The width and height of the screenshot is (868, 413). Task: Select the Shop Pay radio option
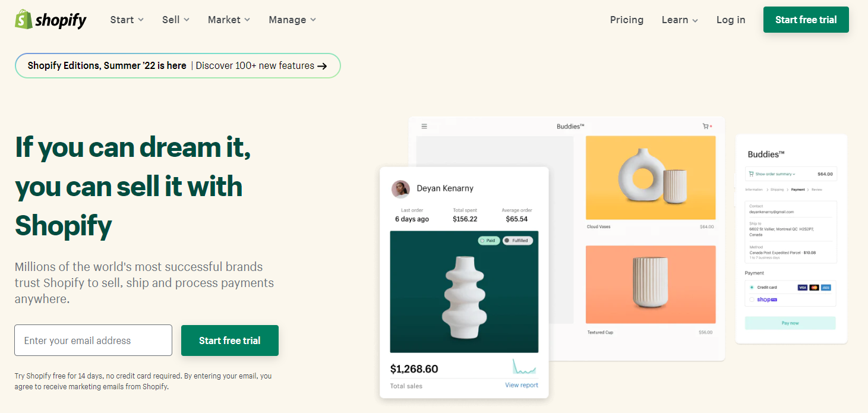tap(752, 299)
